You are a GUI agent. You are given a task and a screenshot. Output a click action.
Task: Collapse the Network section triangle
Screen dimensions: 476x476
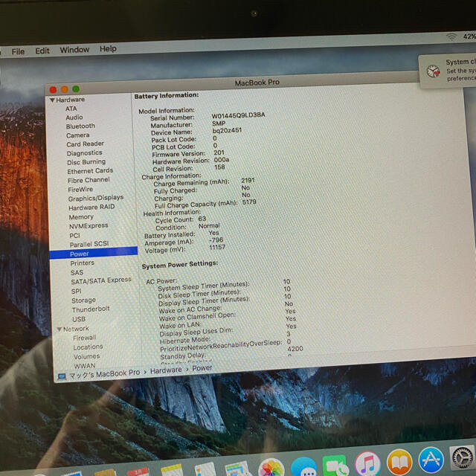click(x=59, y=329)
